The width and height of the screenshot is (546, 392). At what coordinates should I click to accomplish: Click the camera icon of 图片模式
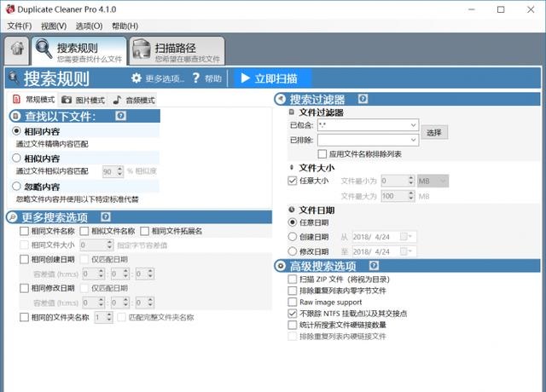tap(67, 100)
